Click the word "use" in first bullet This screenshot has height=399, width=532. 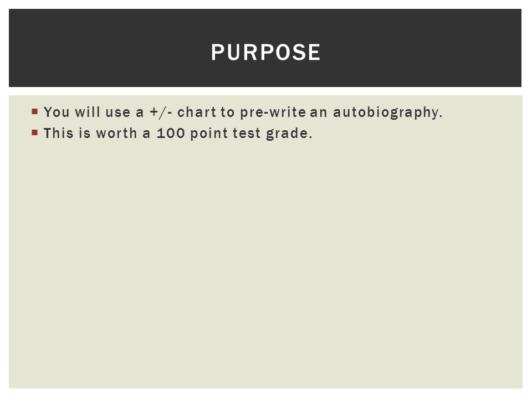tap(117, 113)
